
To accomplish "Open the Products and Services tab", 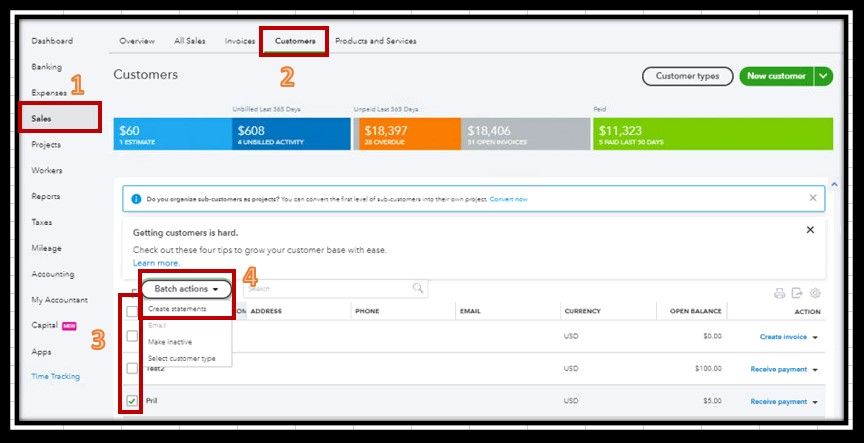I will click(376, 41).
